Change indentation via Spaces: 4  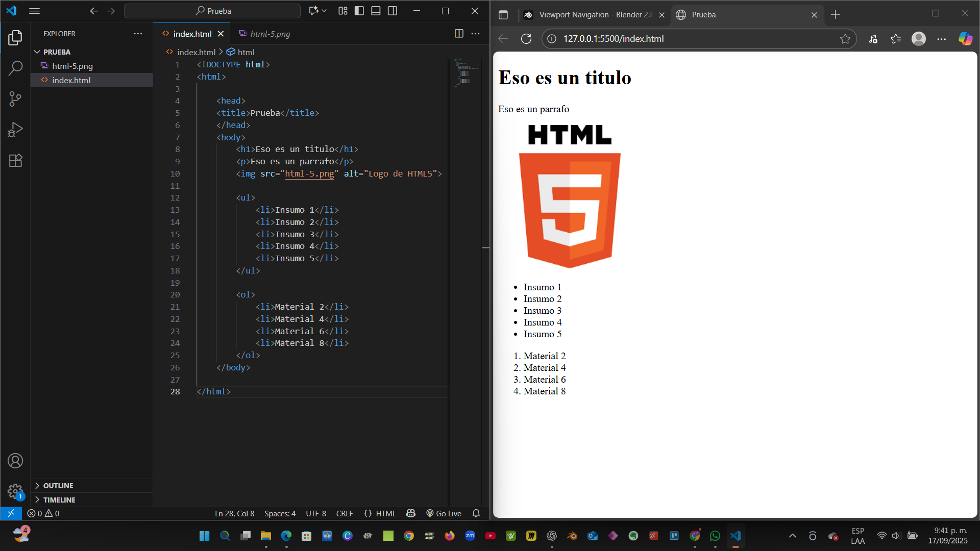tap(280, 513)
